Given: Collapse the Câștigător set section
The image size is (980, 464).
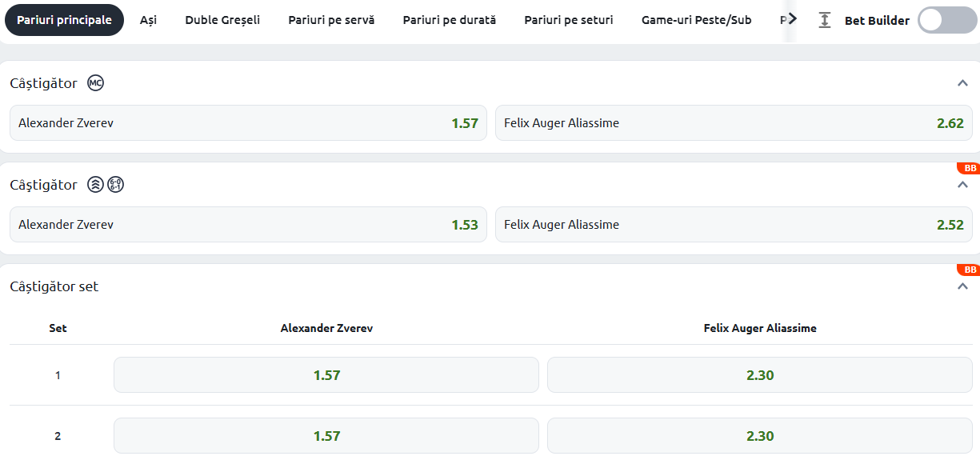Looking at the screenshot, I should (x=962, y=286).
